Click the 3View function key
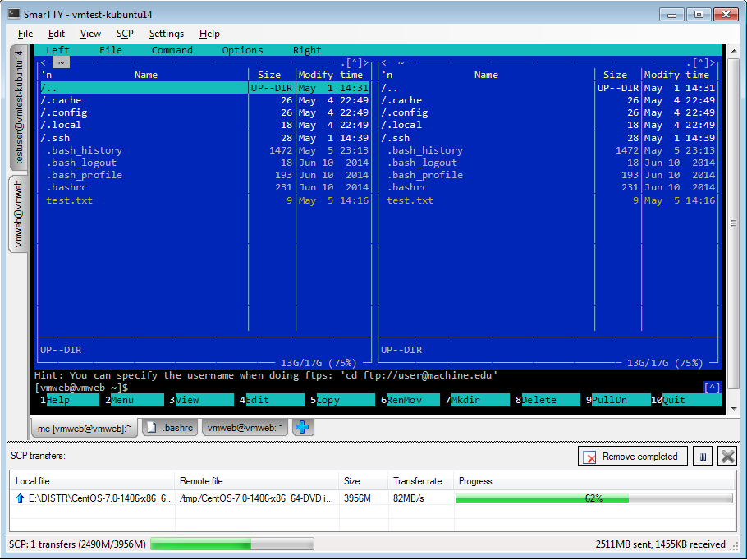The image size is (747, 560). (x=201, y=401)
